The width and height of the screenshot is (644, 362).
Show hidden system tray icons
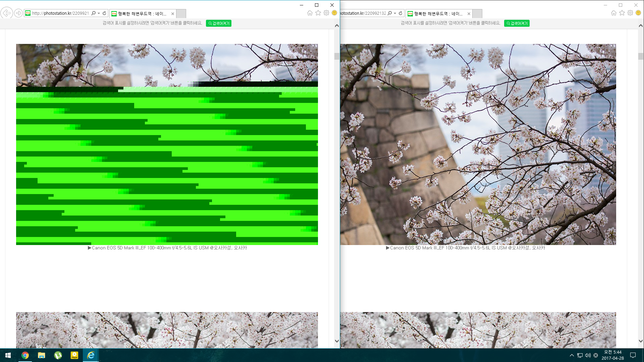click(572, 355)
